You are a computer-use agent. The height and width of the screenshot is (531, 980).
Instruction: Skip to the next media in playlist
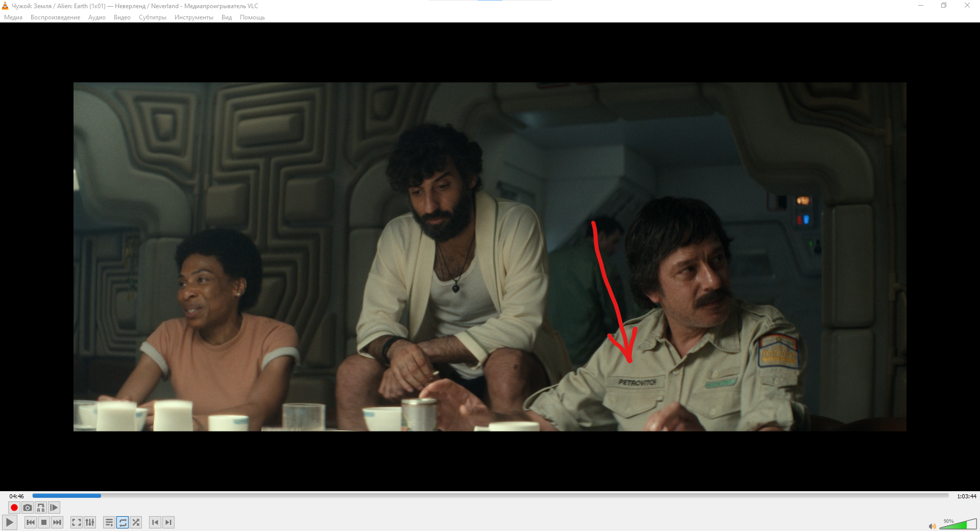[57, 522]
